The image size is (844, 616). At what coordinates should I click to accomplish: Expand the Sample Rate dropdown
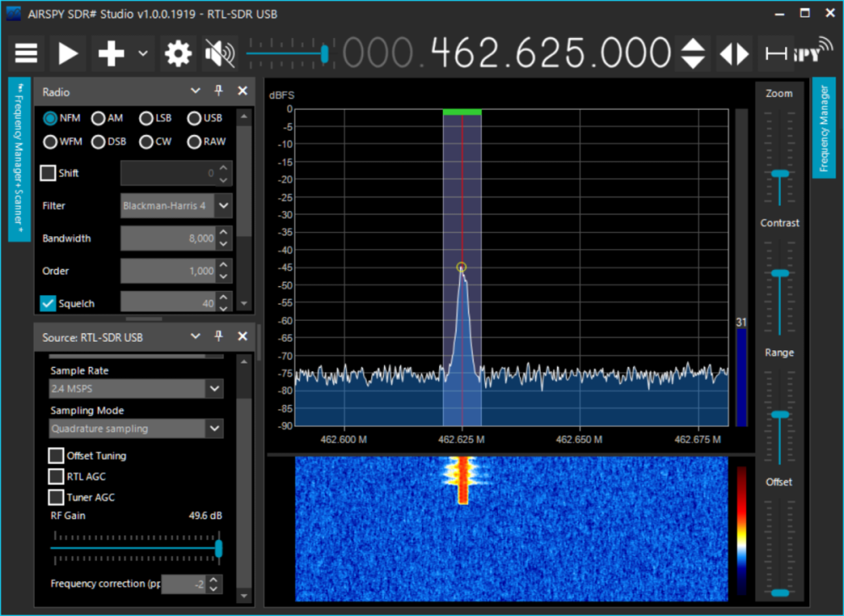pyautogui.click(x=214, y=388)
